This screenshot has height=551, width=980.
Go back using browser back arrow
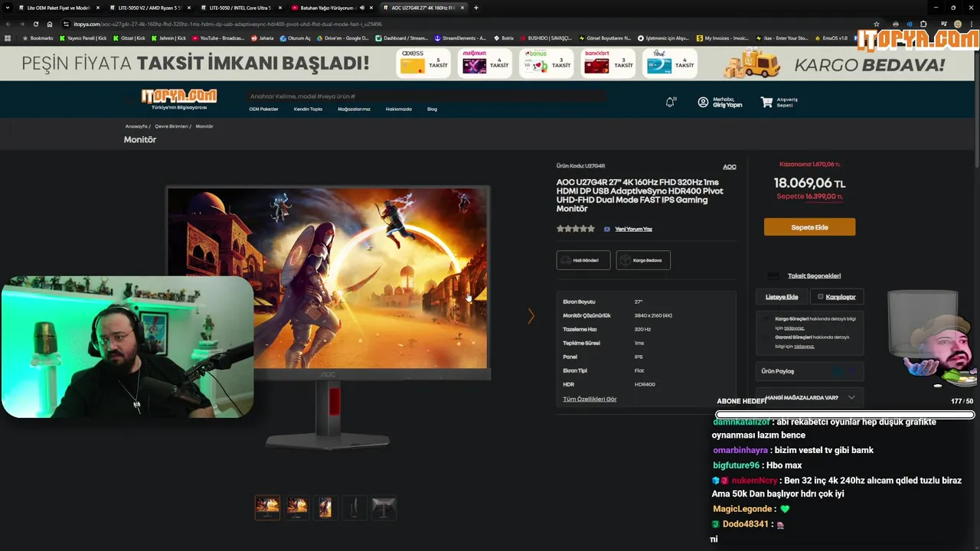tap(8, 24)
